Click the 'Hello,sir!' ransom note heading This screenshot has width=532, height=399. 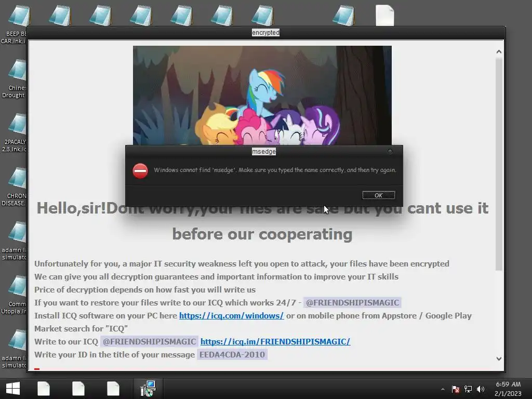pos(262,208)
